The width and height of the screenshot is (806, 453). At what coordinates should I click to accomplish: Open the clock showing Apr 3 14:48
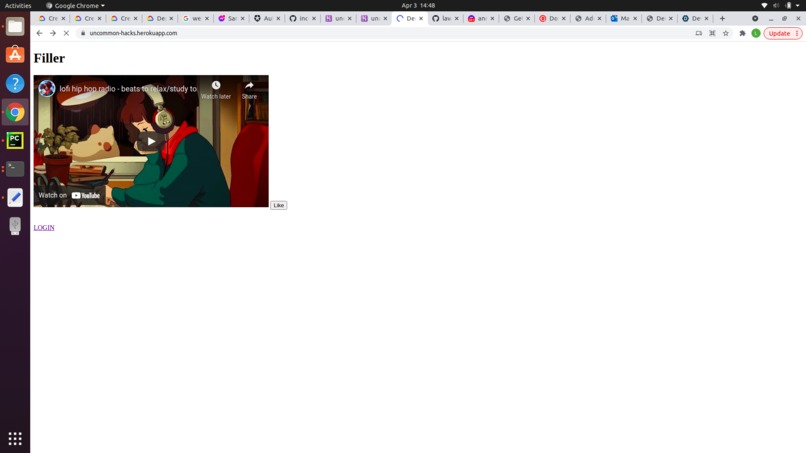tap(418, 5)
